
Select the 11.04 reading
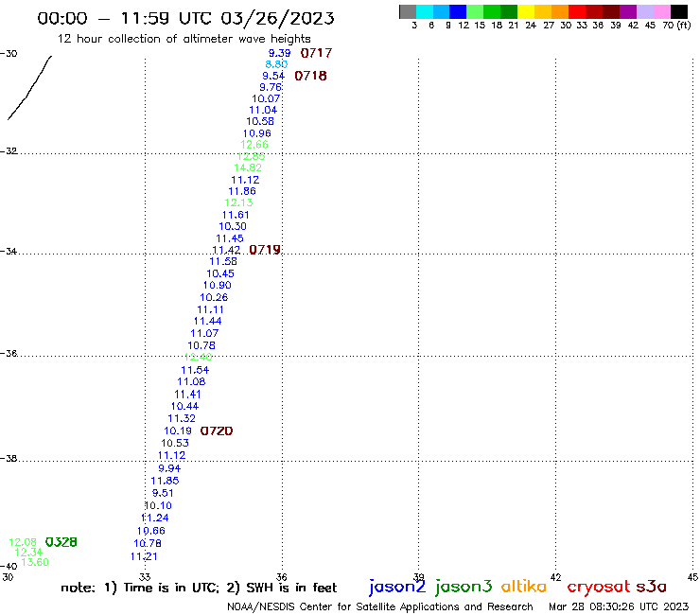tap(263, 110)
